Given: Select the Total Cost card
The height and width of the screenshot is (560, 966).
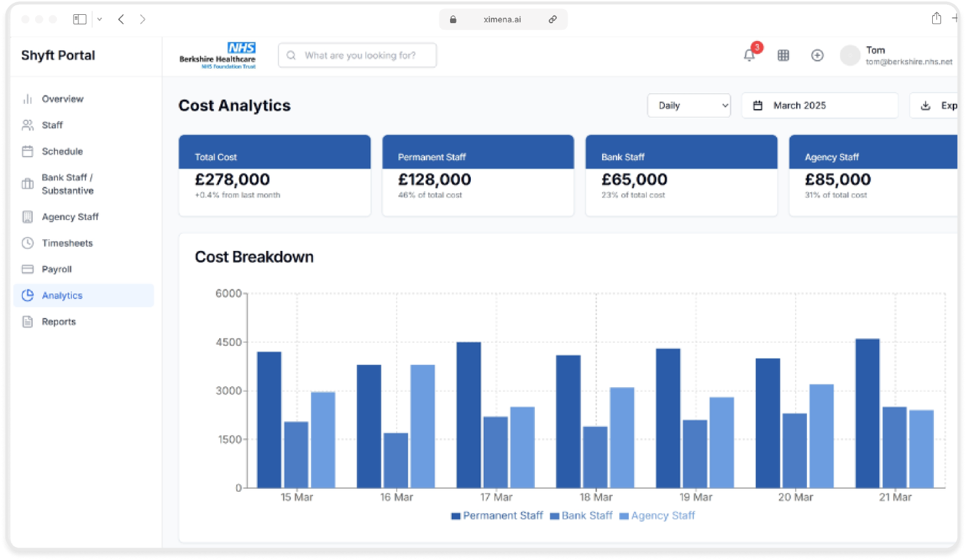Looking at the screenshot, I should [x=275, y=176].
